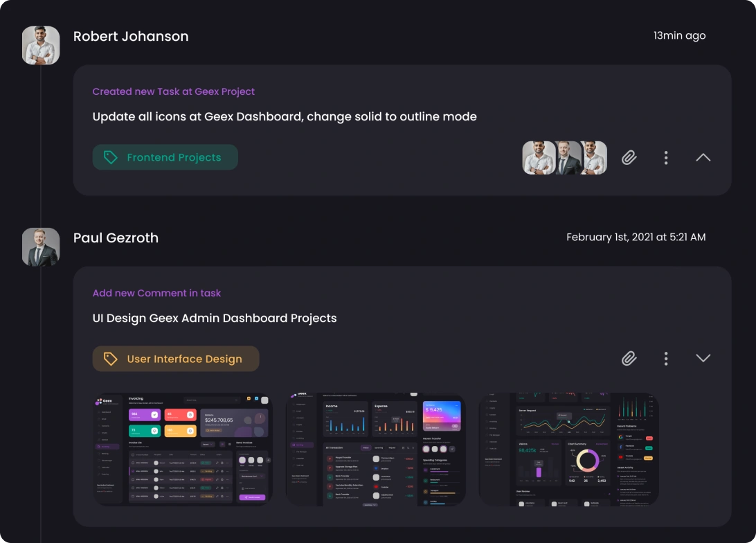Select Paul Gezroth's profile avatar
Image resolution: width=756 pixels, height=543 pixels.
click(x=40, y=246)
